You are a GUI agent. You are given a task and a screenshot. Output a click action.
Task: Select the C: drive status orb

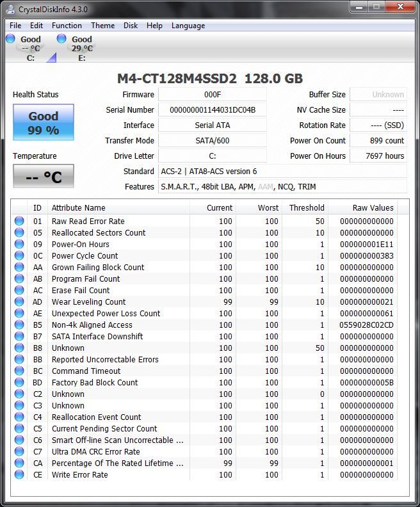click(10, 39)
